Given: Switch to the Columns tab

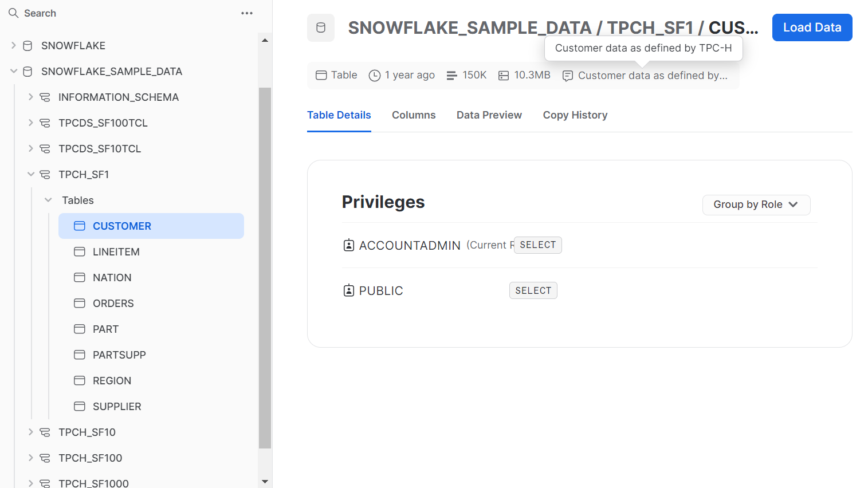Looking at the screenshot, I should point(414,115).
